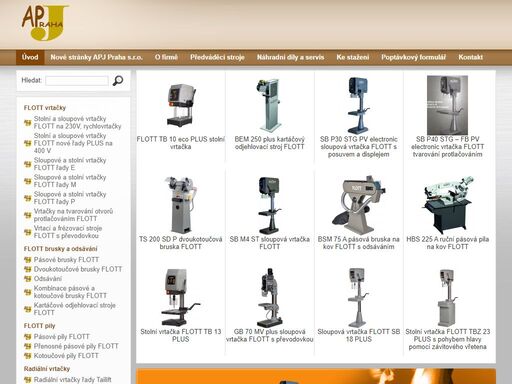Click the bullet icon next to Odsávání
The image size is (512, 384).
point(28,279)
